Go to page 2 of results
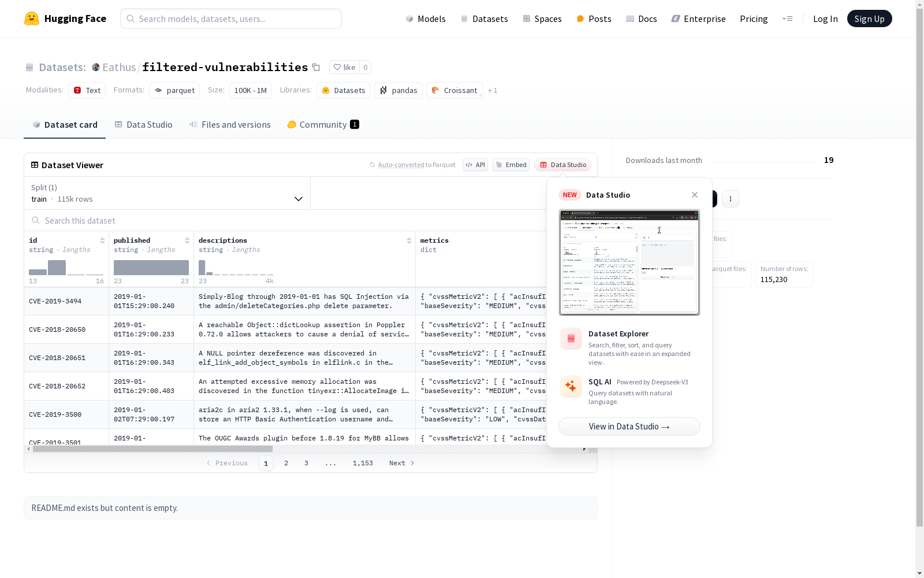Image resolution: width=924 pixels, height=578 pixels. click(x=286, y=463)
